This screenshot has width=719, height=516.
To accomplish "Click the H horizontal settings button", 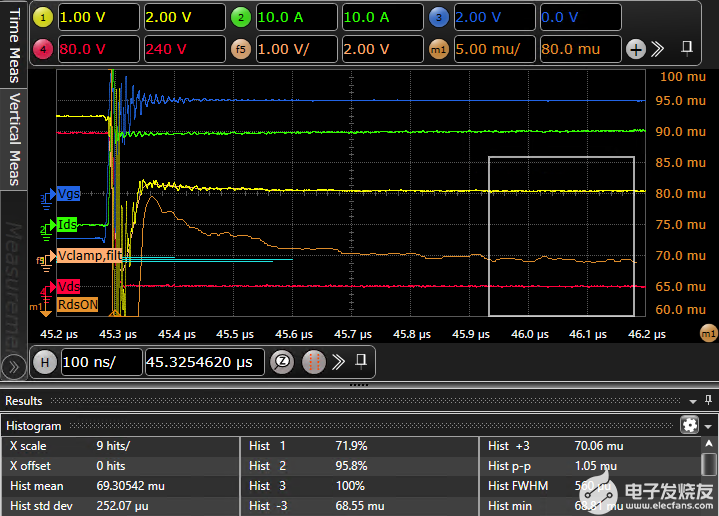I will 46,361.
